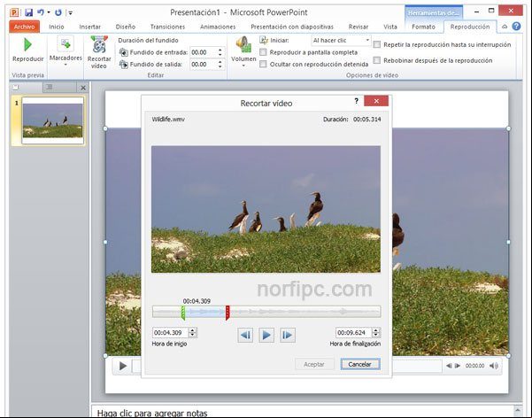This screenshot has height=418, width=532.
Task: Mute the slide video speaker icon
Action: (494, 366)
